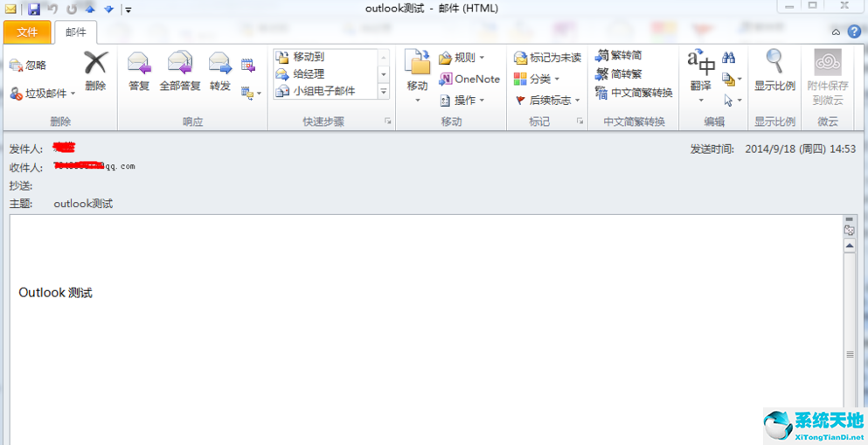The height and width of the screenshot is (445, 868).
Task: Convert with 简转繁 button
Action: (618, 73)
